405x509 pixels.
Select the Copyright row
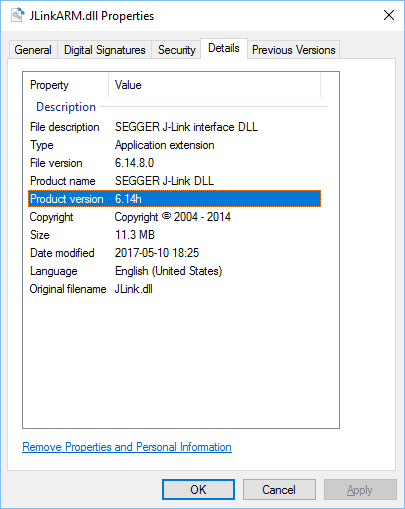point(174,217)
